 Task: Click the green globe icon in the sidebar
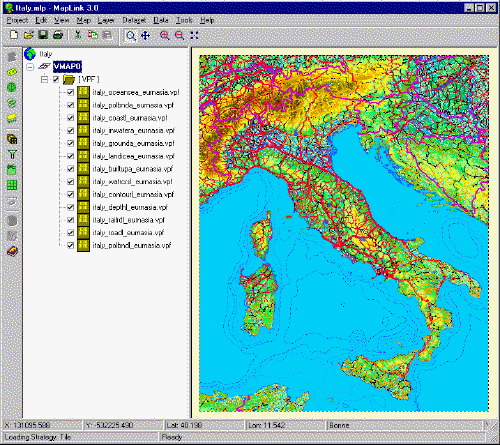pos(12,87)
